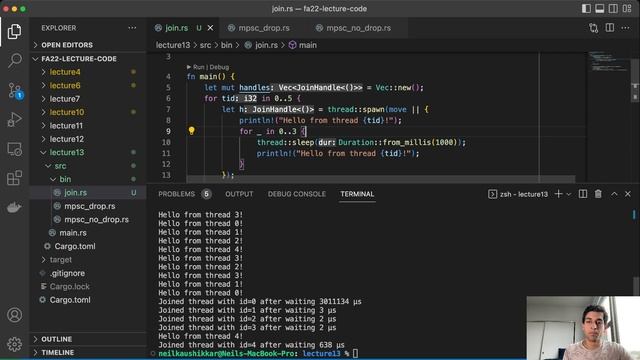Viewport: 640px width, 360px height.
Task: Expand the OPEN EDITORS section
Action: coord(88,45)
